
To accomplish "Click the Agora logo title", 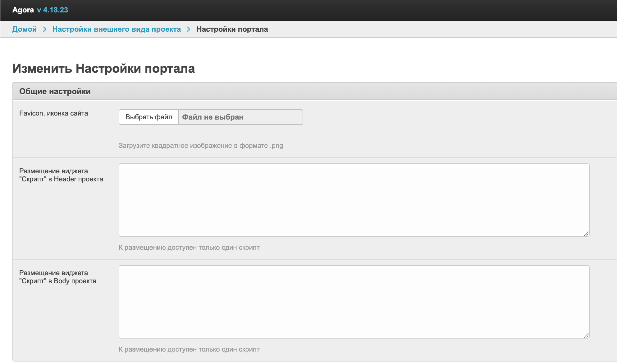I will click(23, 10).
